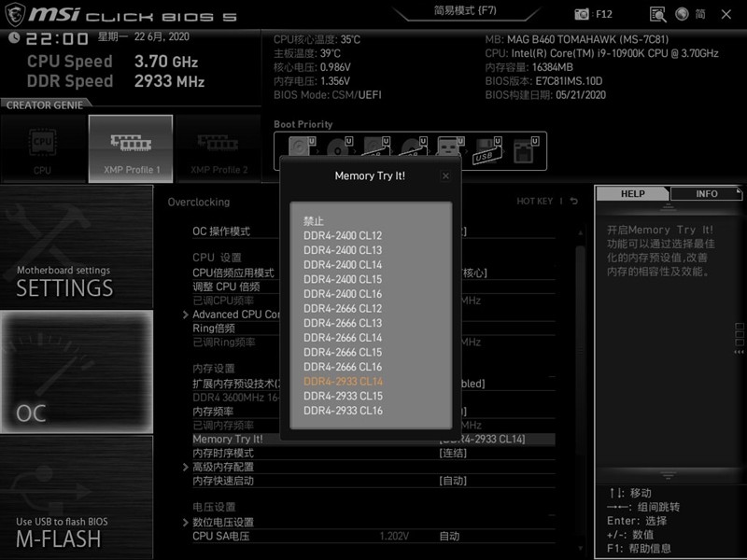Image resolution: width=747 pixels, height=560 pixels.
Task: Open language selection globe icon
Action: tap(682, 14)
